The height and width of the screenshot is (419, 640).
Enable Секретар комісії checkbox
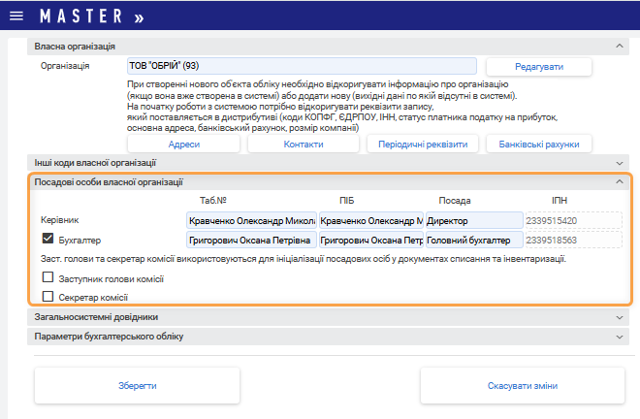pos(48,296)
